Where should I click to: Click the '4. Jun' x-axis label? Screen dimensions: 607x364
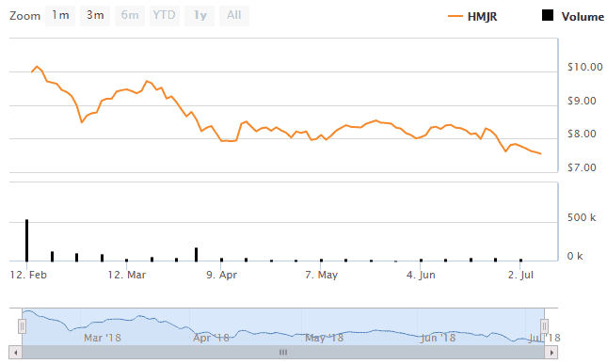tap(421, 275)
